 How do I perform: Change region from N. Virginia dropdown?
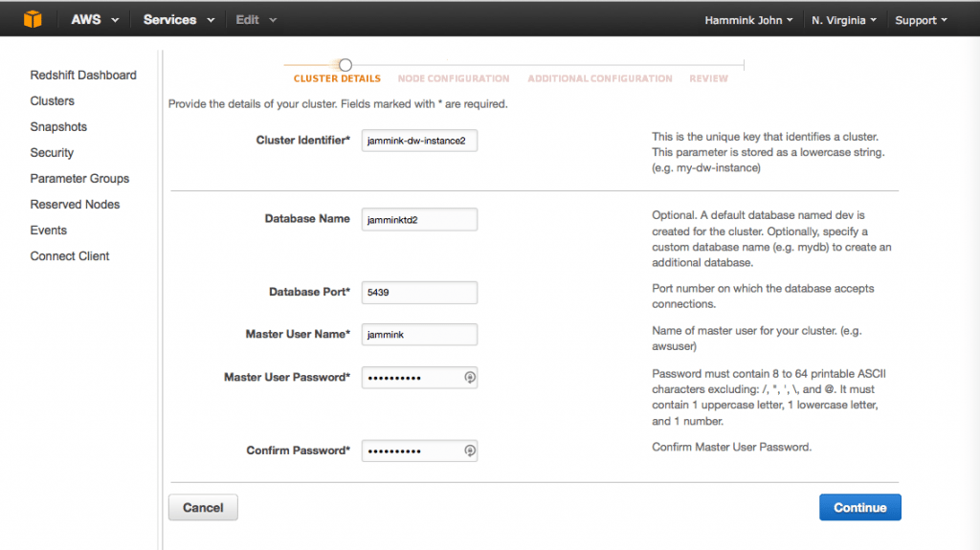pyautogui.click(x=844, y=21)
